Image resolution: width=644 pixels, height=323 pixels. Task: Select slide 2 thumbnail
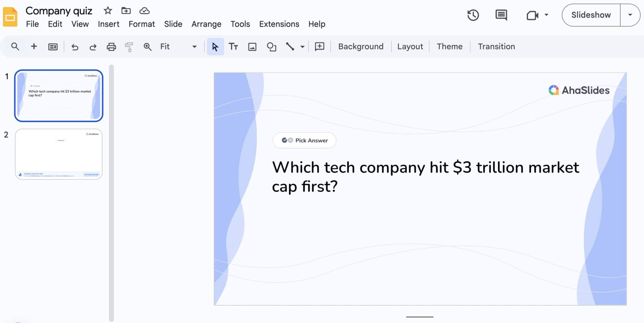(58, 154)
